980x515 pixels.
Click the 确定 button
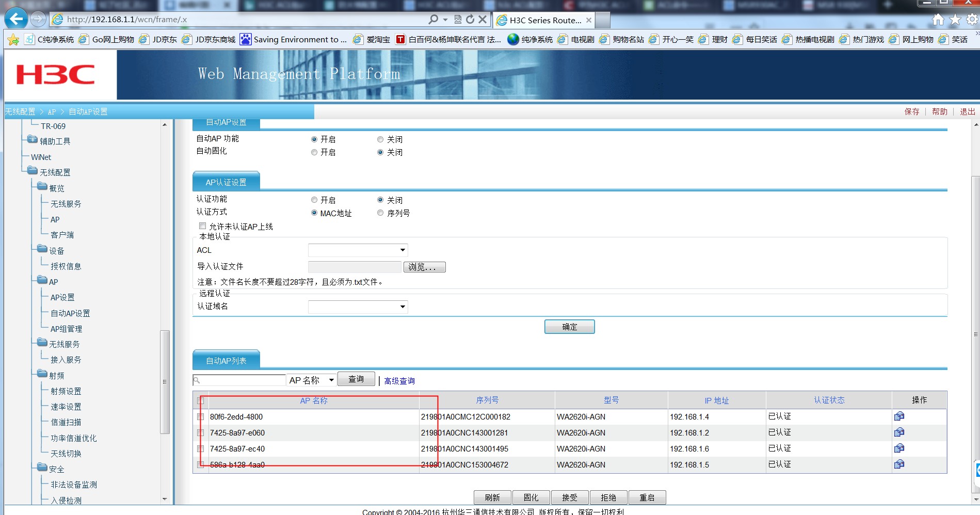[x=570, y=327]
